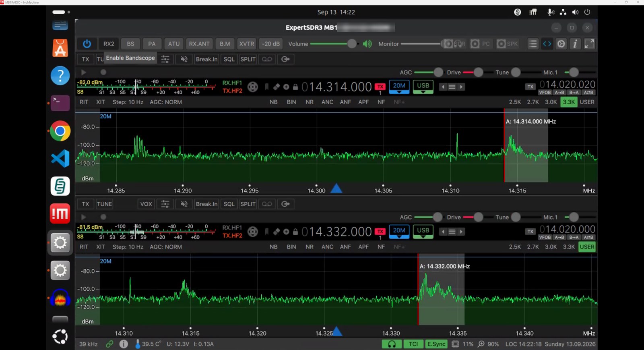This screenshot has width=644, height=350.
Task: Toggle the RX2 second receiver button
Action: tap(109, 44)
